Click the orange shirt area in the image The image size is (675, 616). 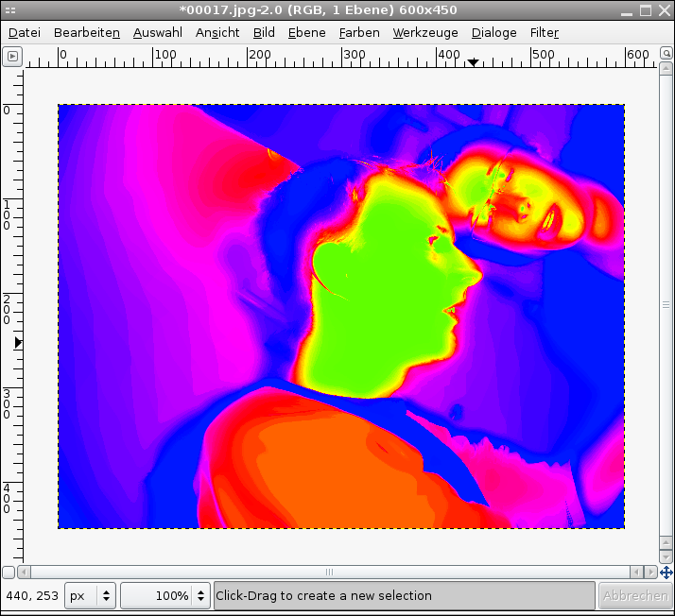336,473
